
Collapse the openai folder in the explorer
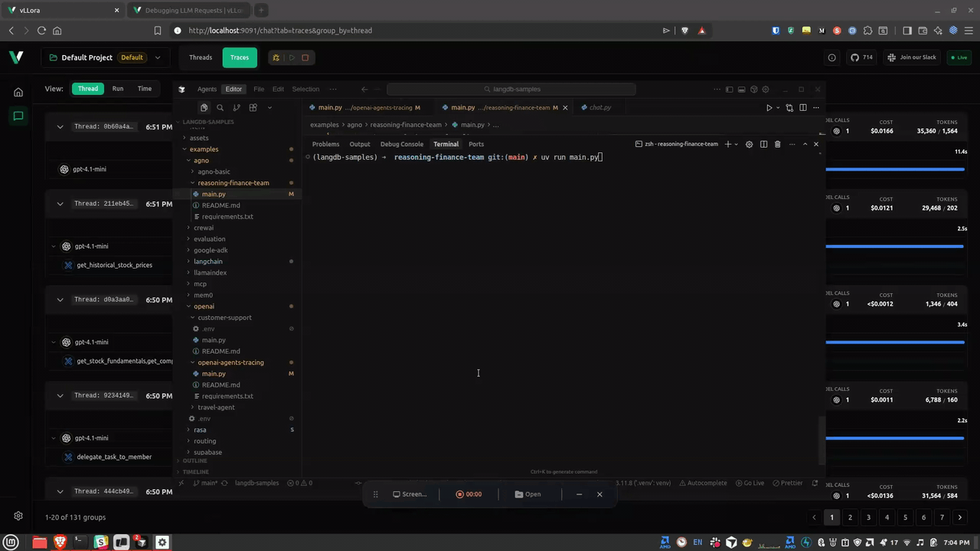[x=188, y=306]
